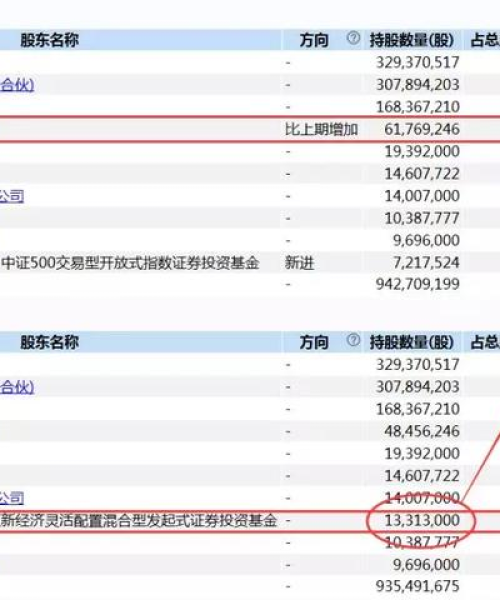The height and width of the screenshot is (600, 500).
Task: Click 持股数量(股) column header in lower table
Action: pos(412,342)
